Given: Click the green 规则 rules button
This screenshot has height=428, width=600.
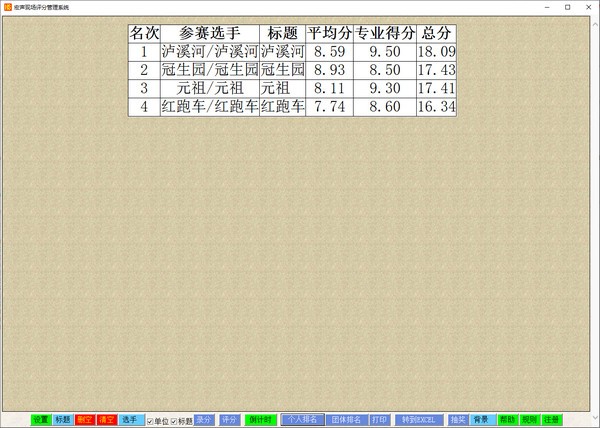Looking at the screenshot, I should [x=529, y=420].
